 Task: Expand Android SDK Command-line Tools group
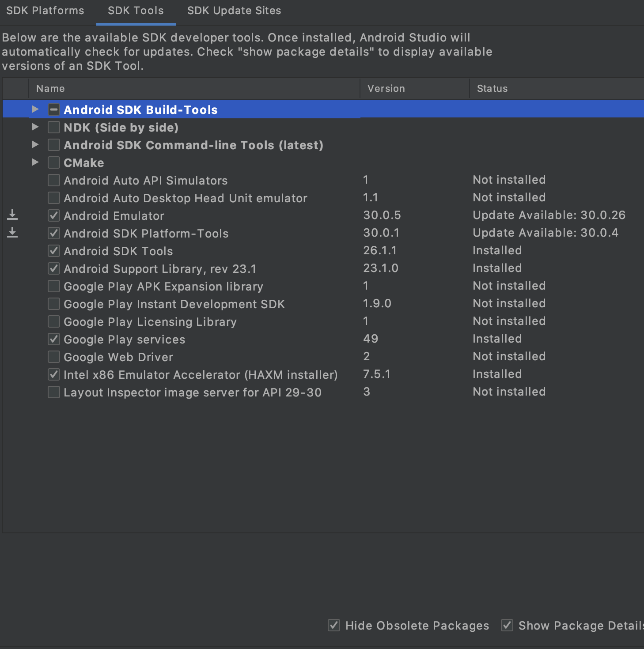click(x=35, y=145)
